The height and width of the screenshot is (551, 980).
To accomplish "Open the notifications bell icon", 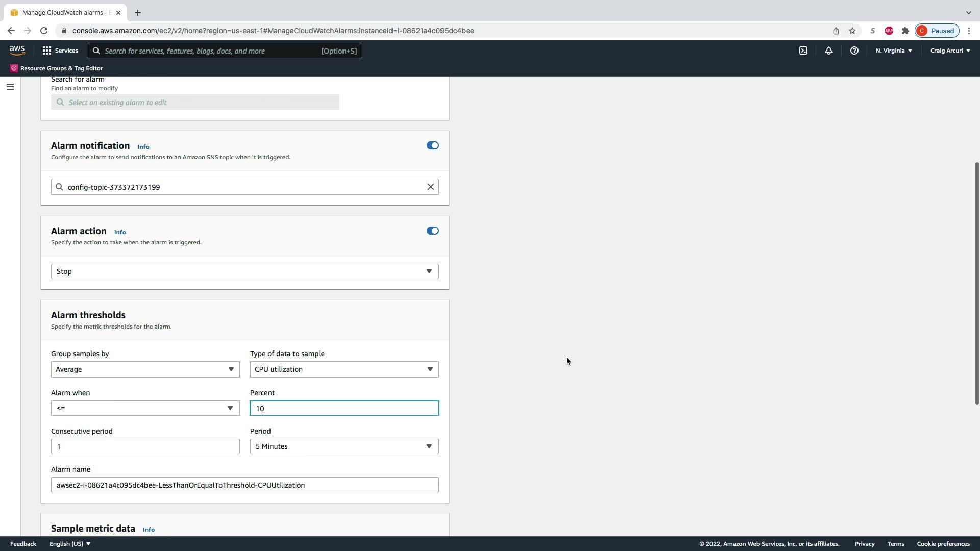I will click(x=829, y=51).
